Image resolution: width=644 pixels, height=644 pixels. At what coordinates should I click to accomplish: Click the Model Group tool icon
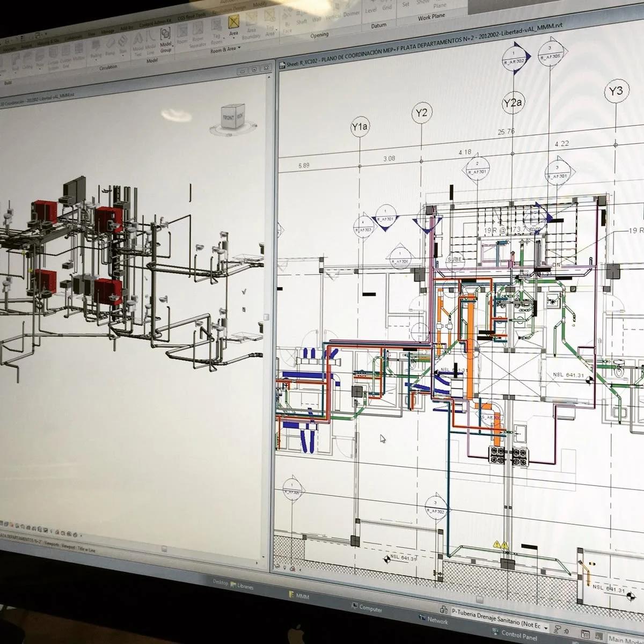pyautogui.click(x=166, y=40)
